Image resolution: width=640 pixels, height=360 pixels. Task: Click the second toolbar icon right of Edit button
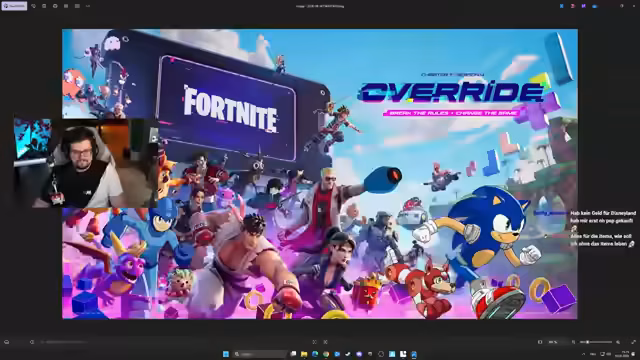coord(44,6)
